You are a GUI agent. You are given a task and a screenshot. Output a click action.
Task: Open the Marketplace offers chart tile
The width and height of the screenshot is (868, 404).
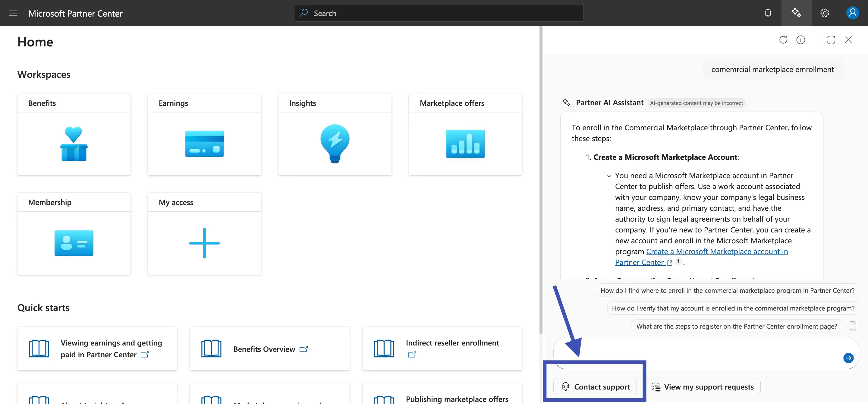tap(465, 134)
